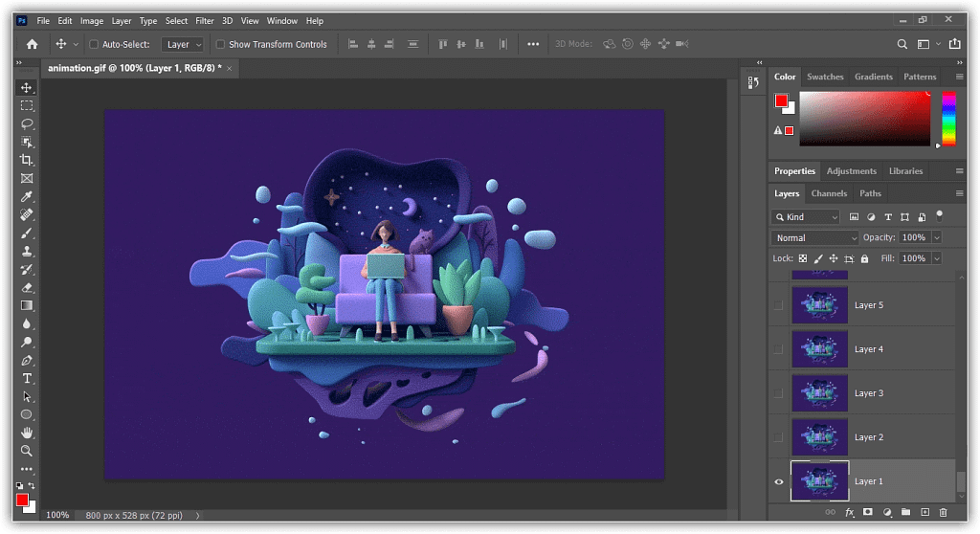Enable Show Transform Controls checkbox

point(220,44)
